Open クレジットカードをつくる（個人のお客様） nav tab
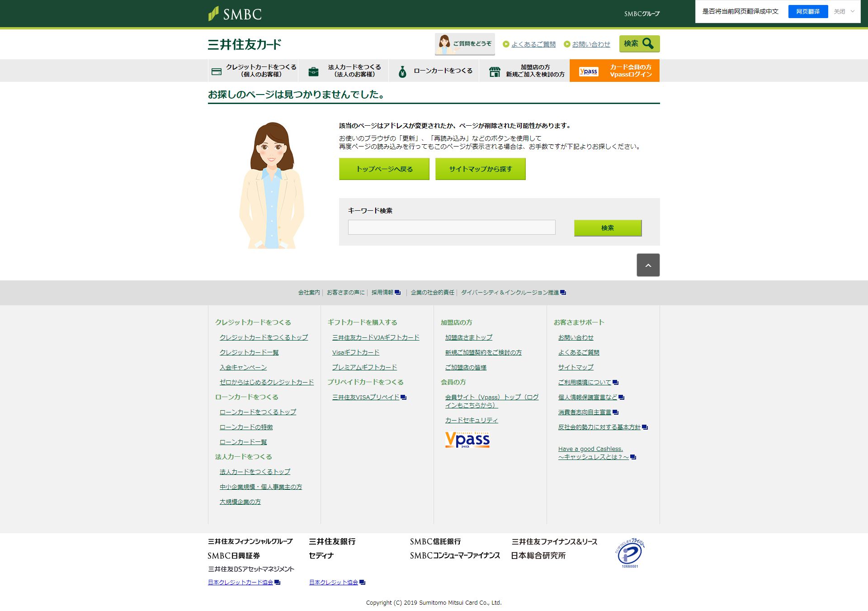868x611 pixels. click(x=253, y=71)
